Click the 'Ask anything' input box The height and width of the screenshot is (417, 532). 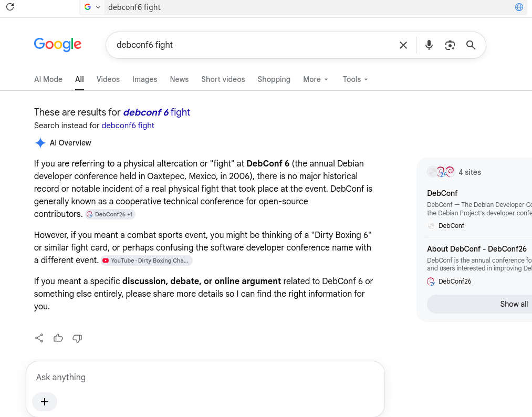click(x=205, y=377)
